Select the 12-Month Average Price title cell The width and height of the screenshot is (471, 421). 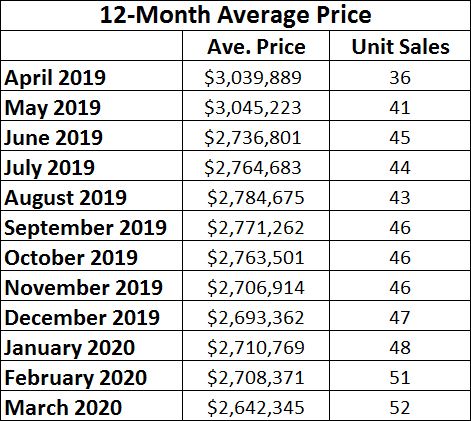(x=235, y=15)
